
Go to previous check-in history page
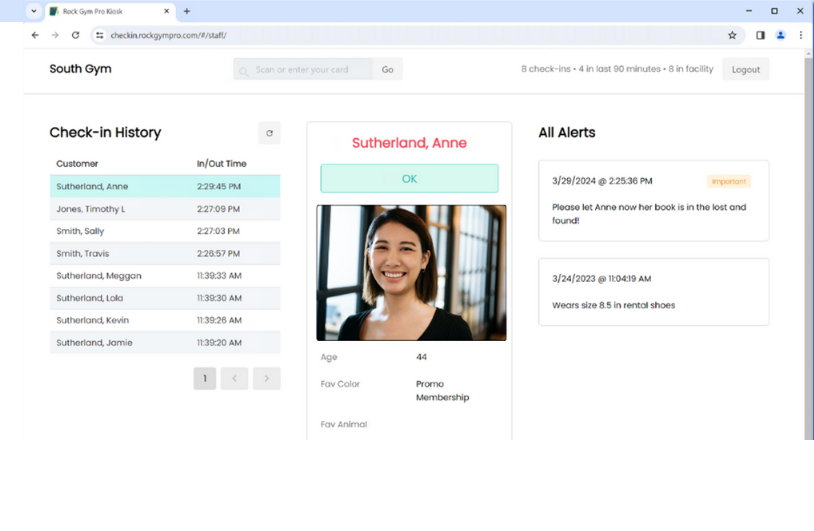[234, 378]
